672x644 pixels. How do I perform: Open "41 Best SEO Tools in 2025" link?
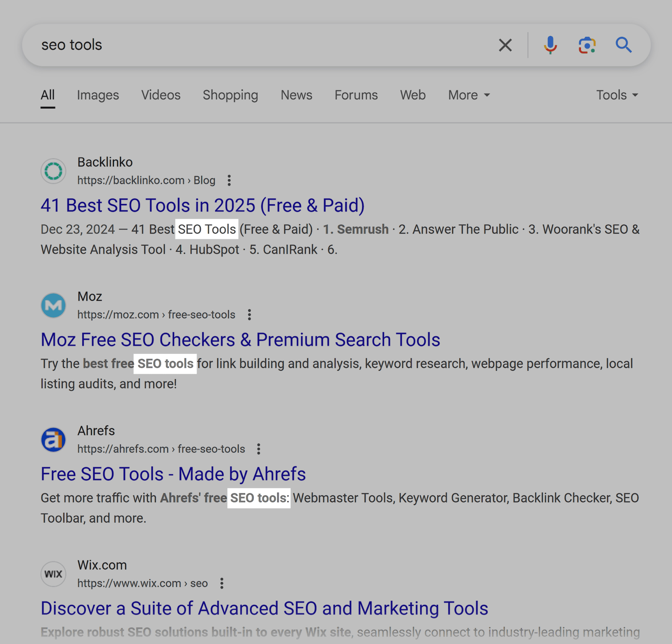203,206
